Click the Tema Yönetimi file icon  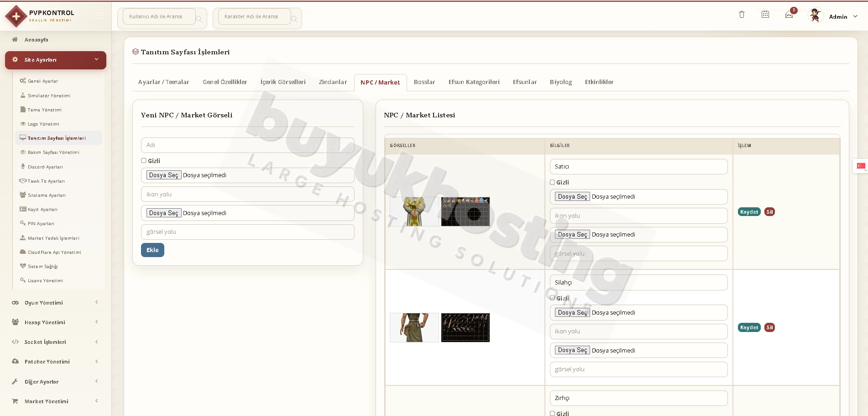(23, 110)
